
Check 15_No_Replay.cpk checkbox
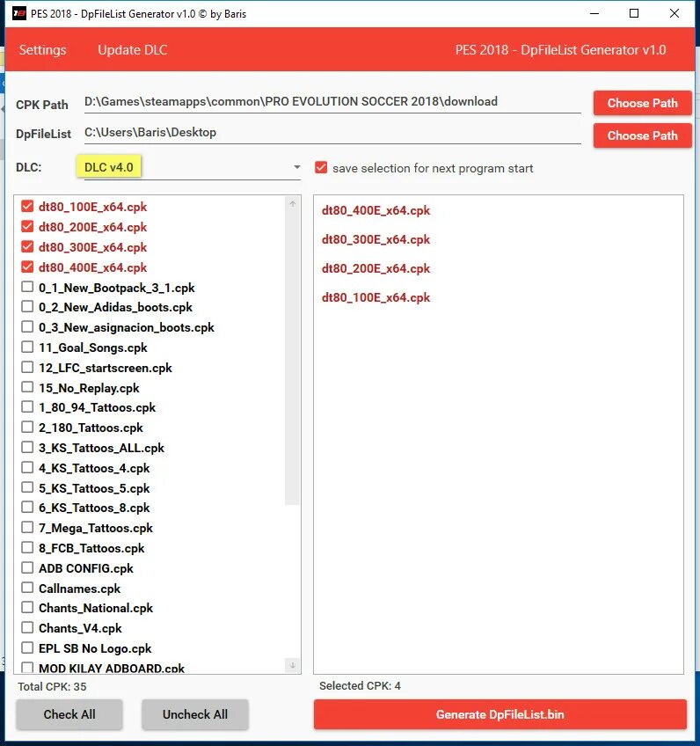[x=27, y=387]
